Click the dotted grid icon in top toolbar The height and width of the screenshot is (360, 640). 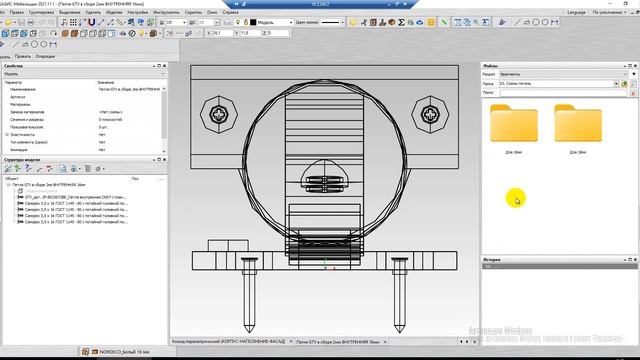(x=73, y=22)
